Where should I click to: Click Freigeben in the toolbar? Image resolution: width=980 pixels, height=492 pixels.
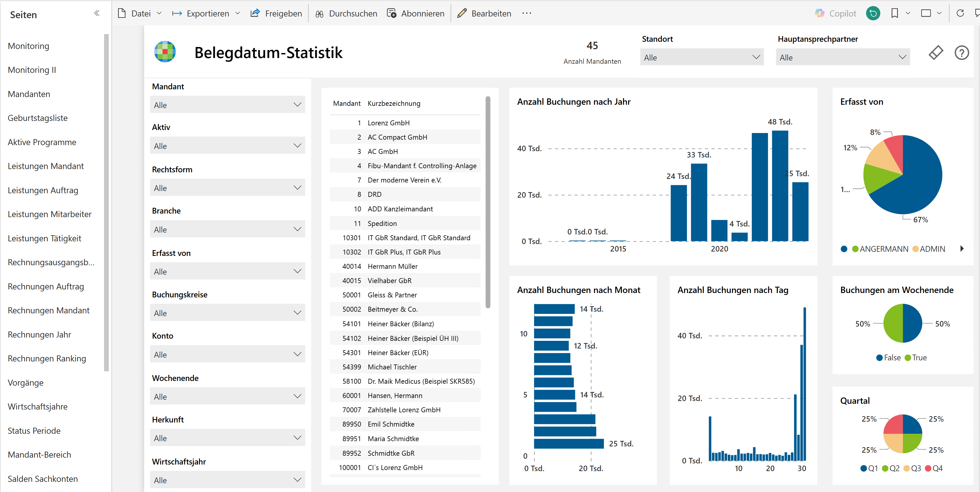click(276, 13)
